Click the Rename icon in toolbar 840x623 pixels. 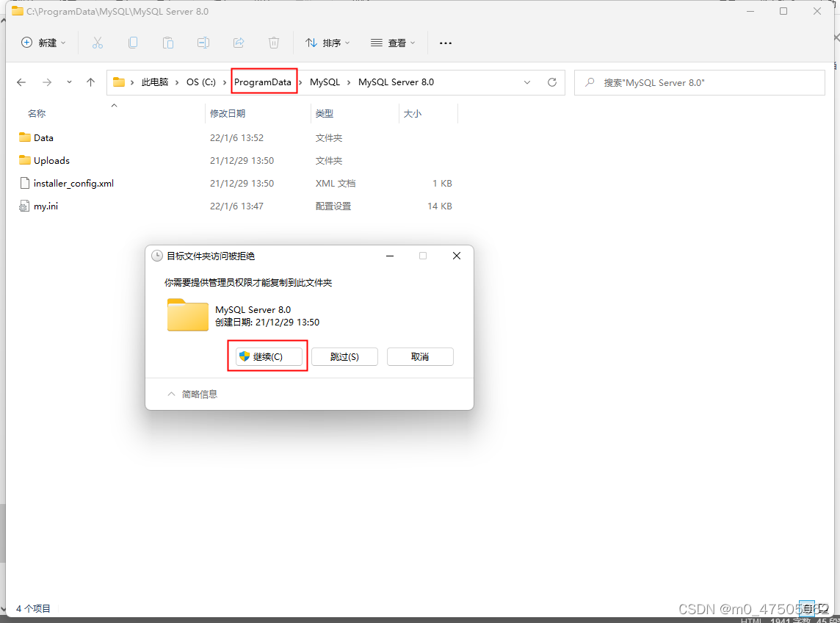pyautogui.click(x=203, y=43)
